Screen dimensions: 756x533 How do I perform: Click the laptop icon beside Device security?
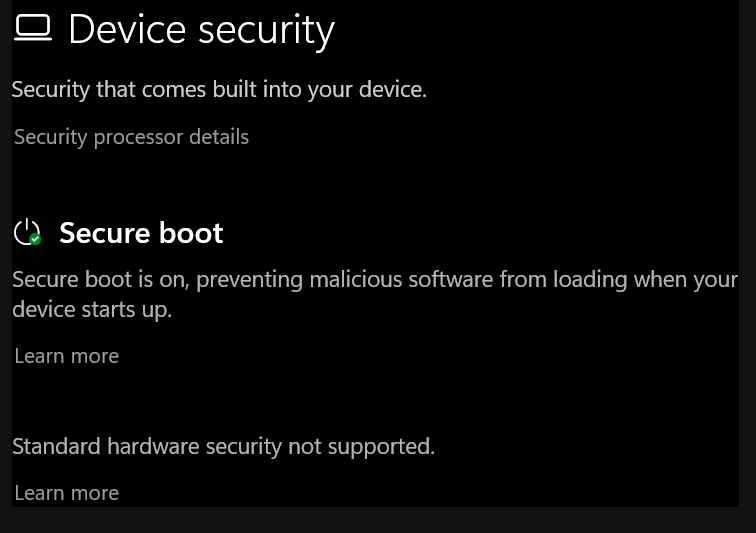tap(33, 27)
